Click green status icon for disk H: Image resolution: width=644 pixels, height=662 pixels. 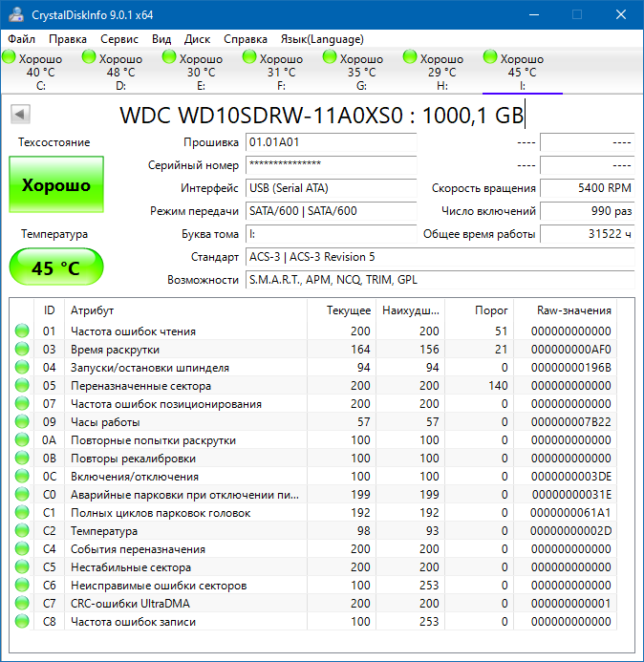coord(410,57)
